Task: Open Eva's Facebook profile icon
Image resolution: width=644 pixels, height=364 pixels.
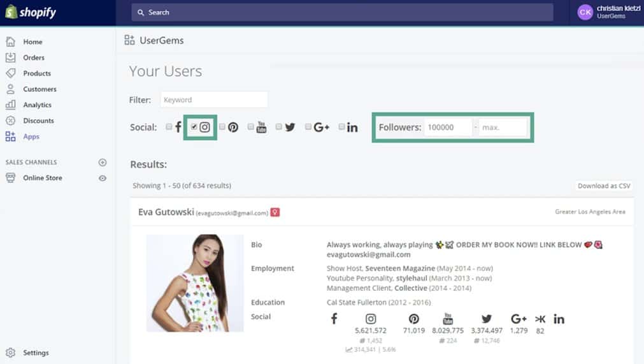Action: [x=334, y=319]
